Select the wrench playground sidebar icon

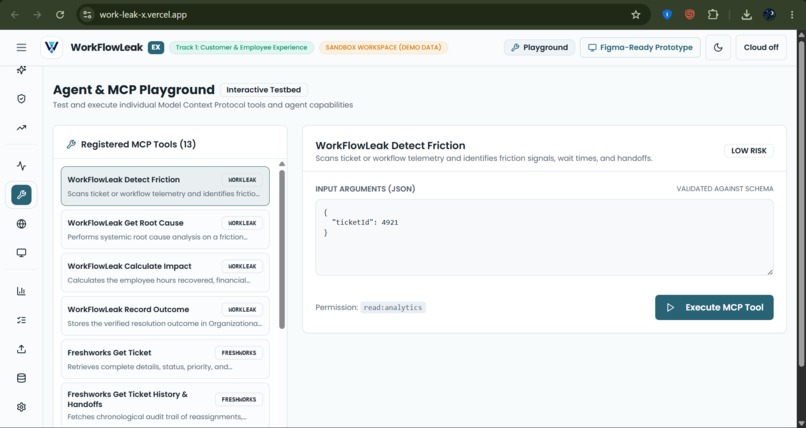[21, 195]
